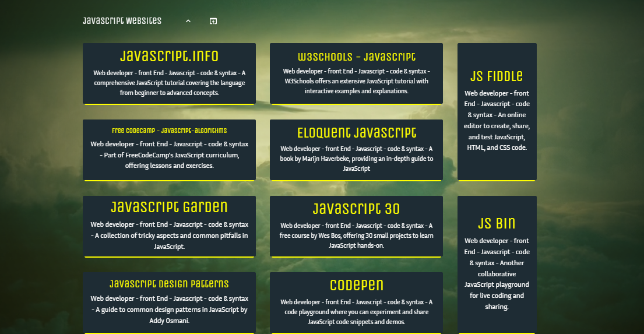Open the JS Bin card title
This screenshot has width=644, height=334.
497,223
